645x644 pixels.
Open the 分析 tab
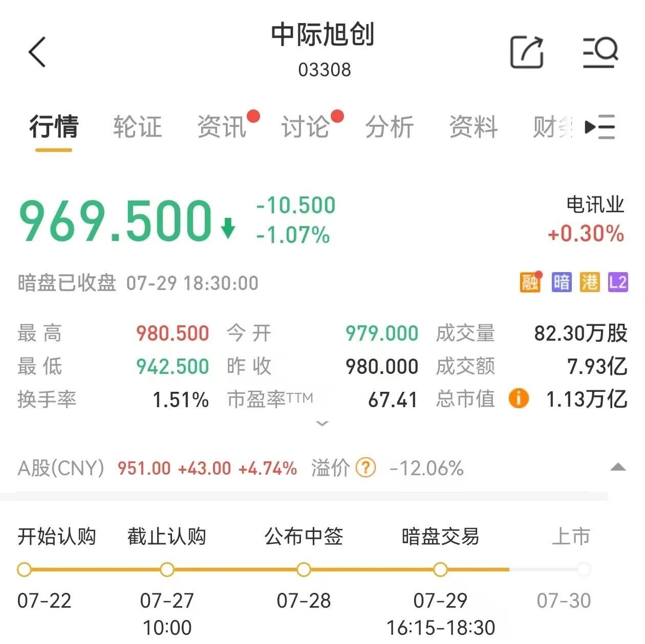click(390, 126)
